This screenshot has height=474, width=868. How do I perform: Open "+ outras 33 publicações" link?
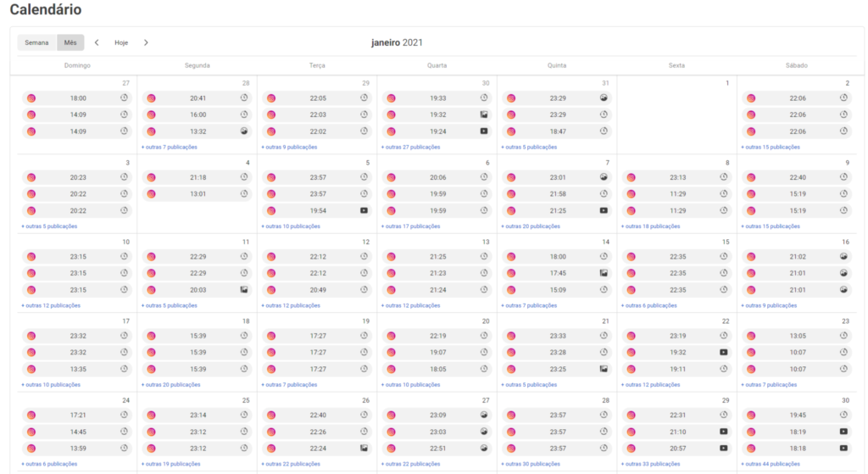tap(650, 464)
